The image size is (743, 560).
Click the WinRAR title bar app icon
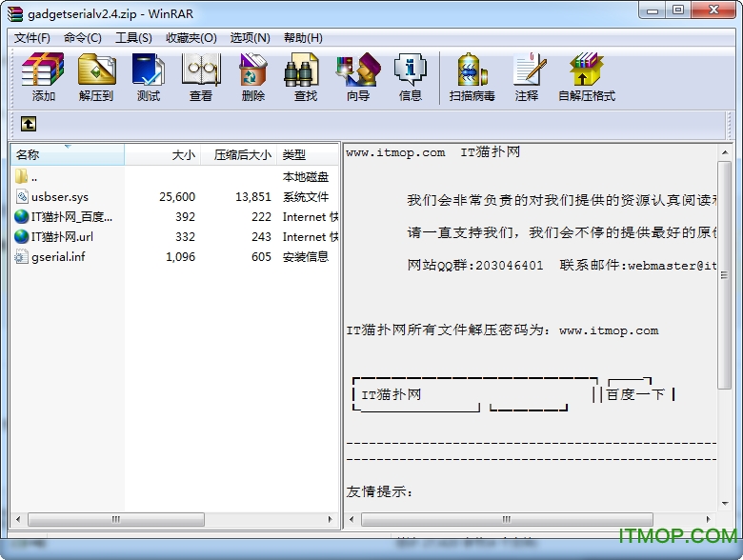point(14,13)
